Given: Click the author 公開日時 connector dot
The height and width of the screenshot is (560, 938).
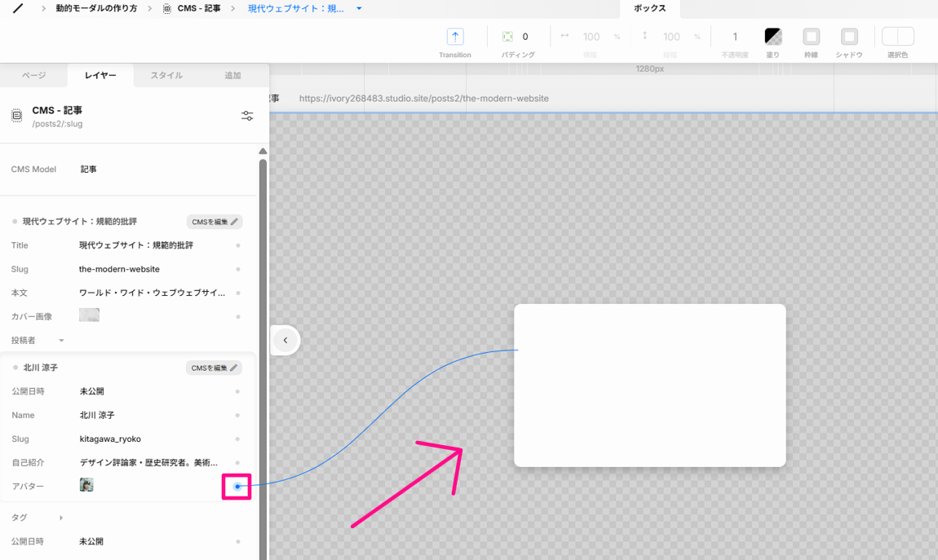Looking at the screenshot, I should [237, 391].
